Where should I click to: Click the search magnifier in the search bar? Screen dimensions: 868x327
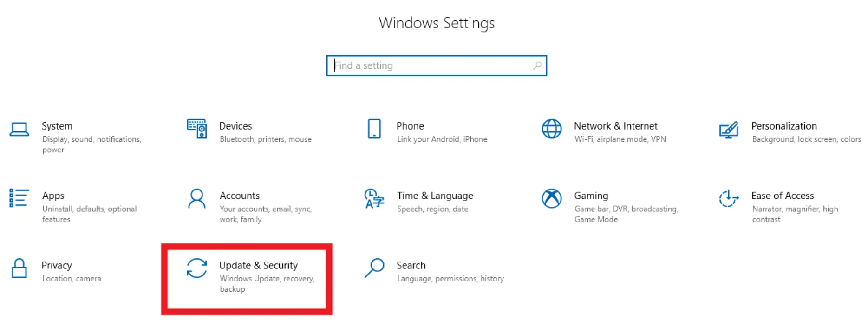pyautogui.click(x=537, y=65)
